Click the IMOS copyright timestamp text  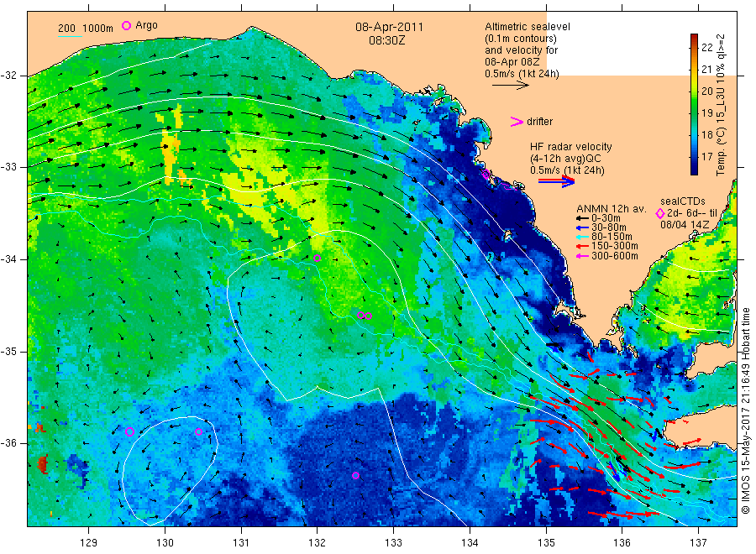[x=745, y=410]
